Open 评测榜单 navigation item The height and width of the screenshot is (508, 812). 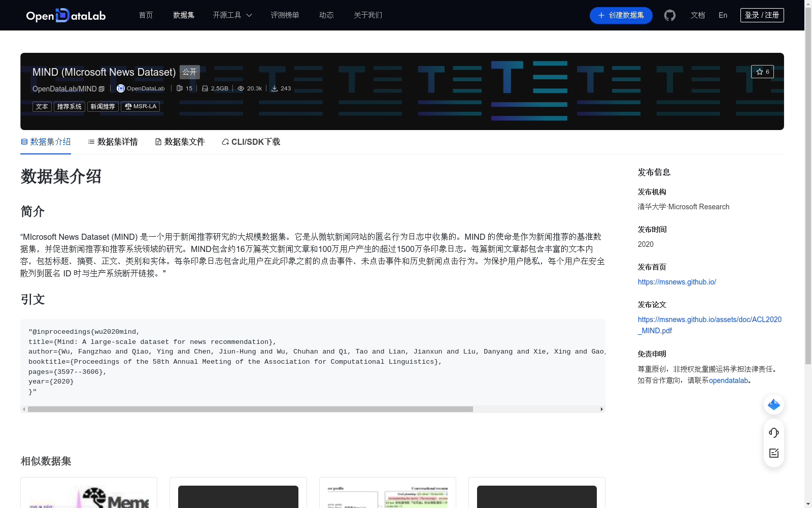click(285, 15)
